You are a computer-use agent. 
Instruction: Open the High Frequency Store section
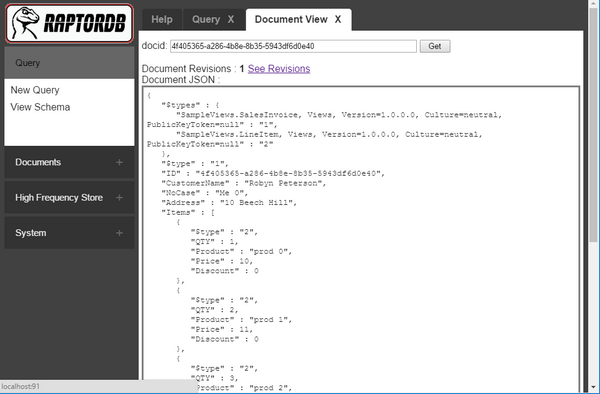(x=59, y=197)
